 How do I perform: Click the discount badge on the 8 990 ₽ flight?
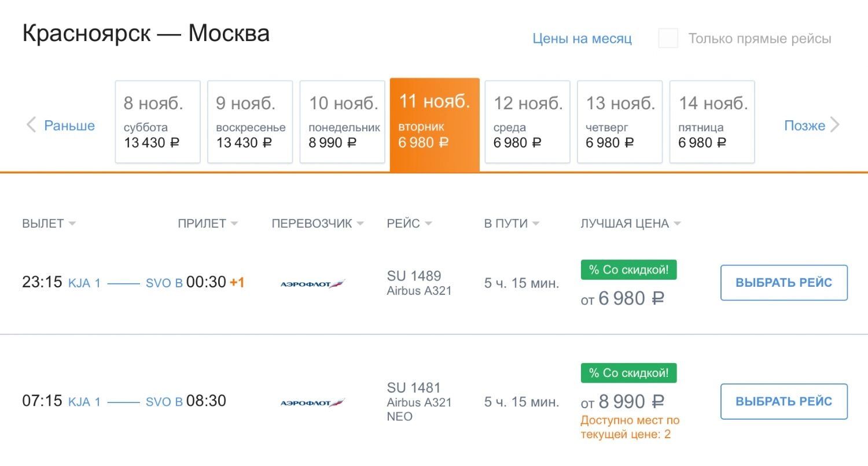pyautogui.click(x=628, y=373)
